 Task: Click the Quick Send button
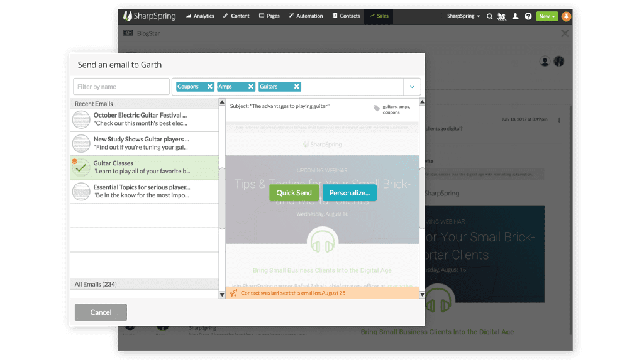tap(294, 193)
